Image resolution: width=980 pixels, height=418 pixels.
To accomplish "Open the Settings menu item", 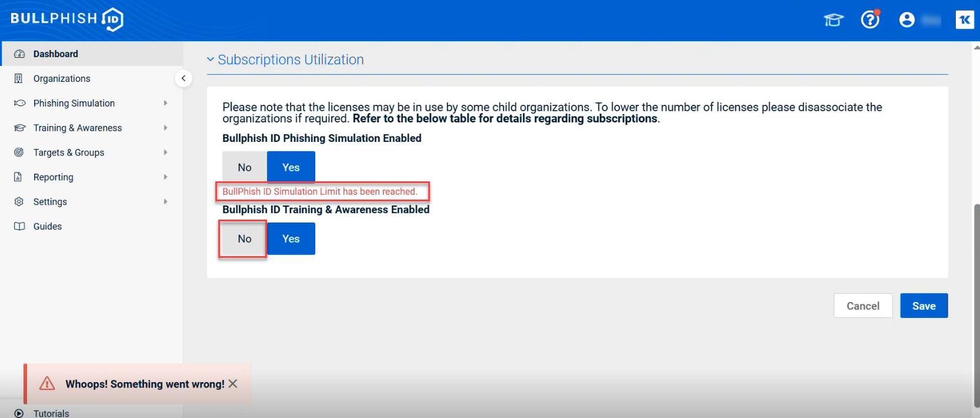I will [x=92, y=202].
